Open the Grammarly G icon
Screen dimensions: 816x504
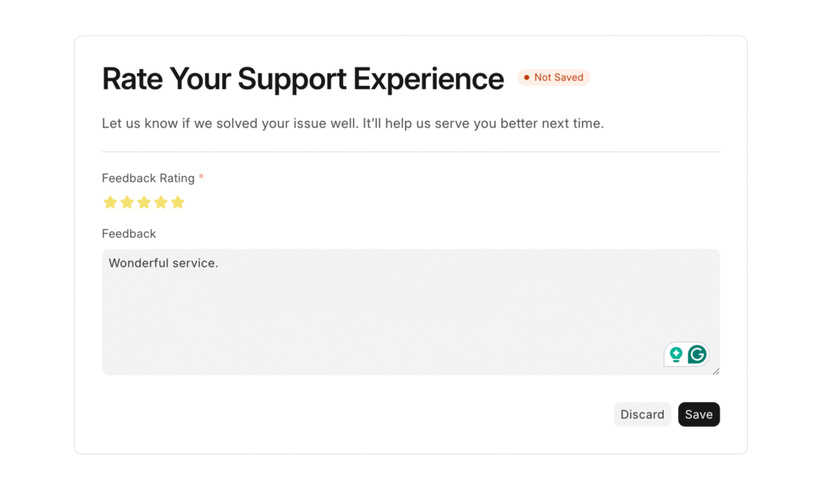click(697, 355)
